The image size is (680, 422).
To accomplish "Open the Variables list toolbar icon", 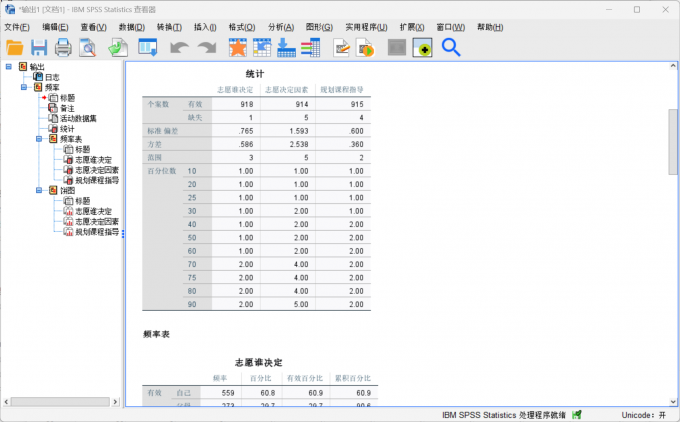I will tap(311, 47).
